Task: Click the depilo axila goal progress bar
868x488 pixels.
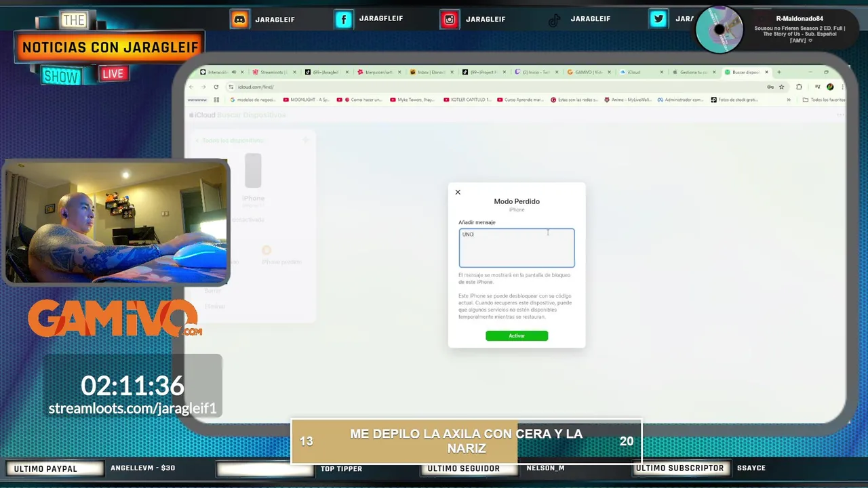Action: 467,441
